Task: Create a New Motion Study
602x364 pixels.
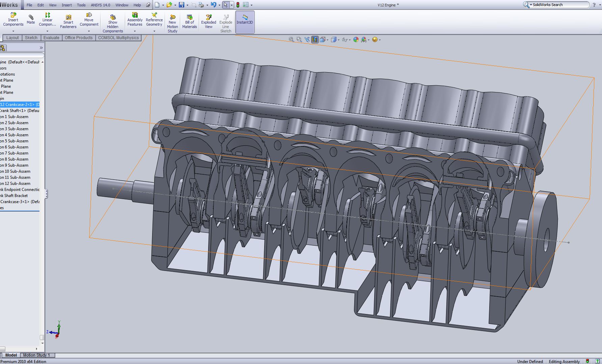Action: click(x=172, y=24)
